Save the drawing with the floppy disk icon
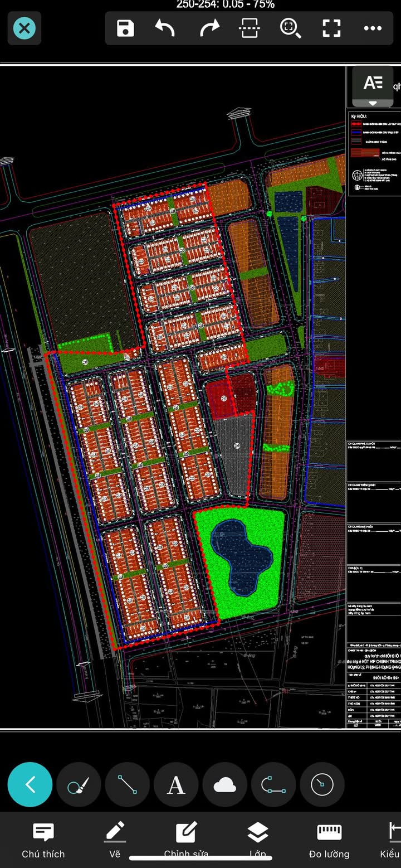Screen dimensions: 401x868 coord(125,28)
